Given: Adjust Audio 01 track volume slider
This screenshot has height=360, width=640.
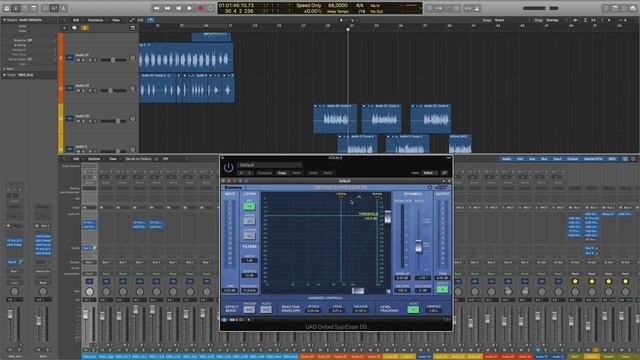Looking at the screenshot, I should pos(113,60).
